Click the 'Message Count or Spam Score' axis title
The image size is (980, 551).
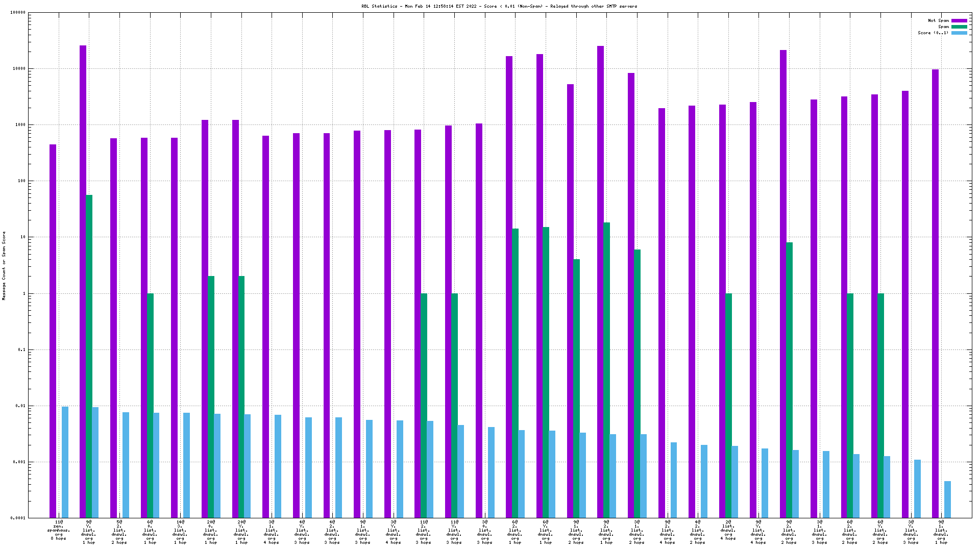[x=4, y=265]
